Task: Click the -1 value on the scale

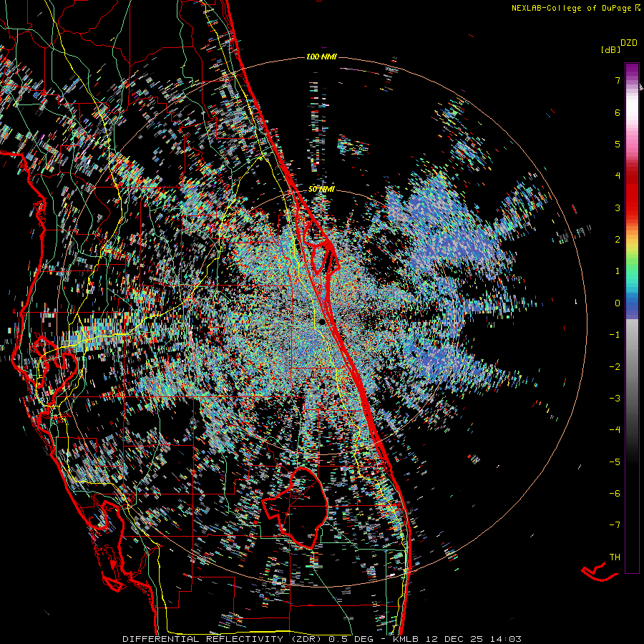Action: pos(615,335)
